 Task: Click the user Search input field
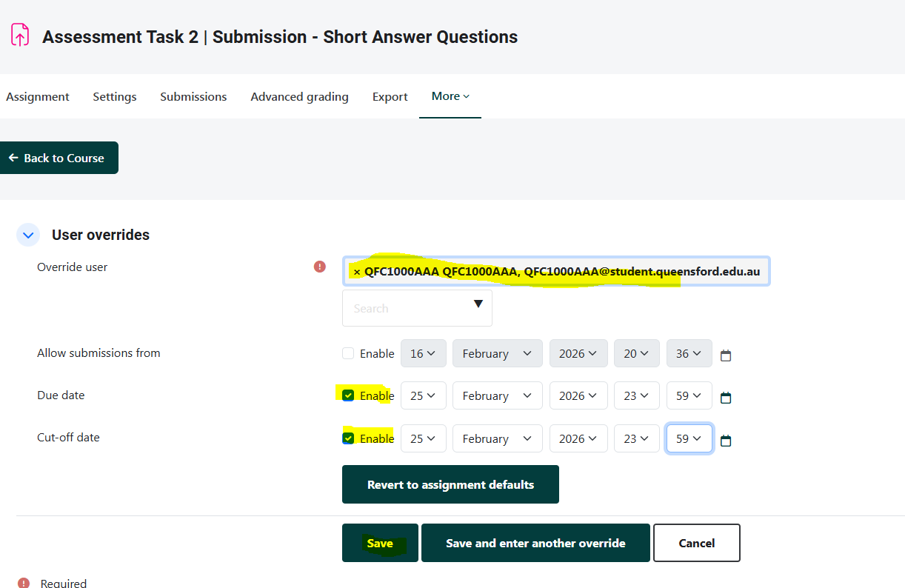click(407, 308)
